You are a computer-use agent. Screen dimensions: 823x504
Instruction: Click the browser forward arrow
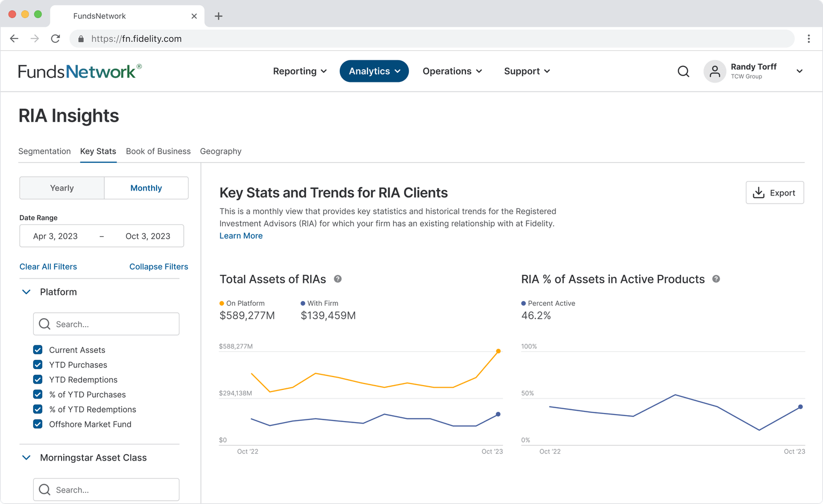pos(35,39)
